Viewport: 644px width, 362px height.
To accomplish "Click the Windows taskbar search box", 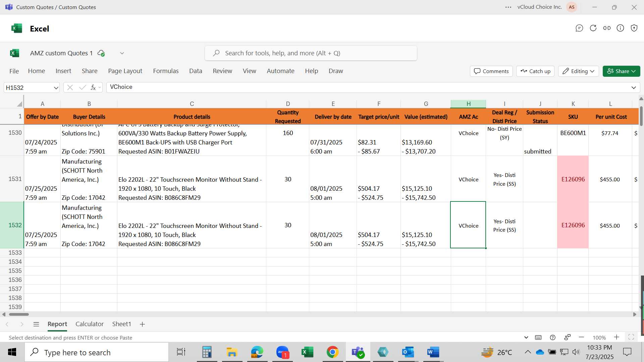I will coord(97,352).
